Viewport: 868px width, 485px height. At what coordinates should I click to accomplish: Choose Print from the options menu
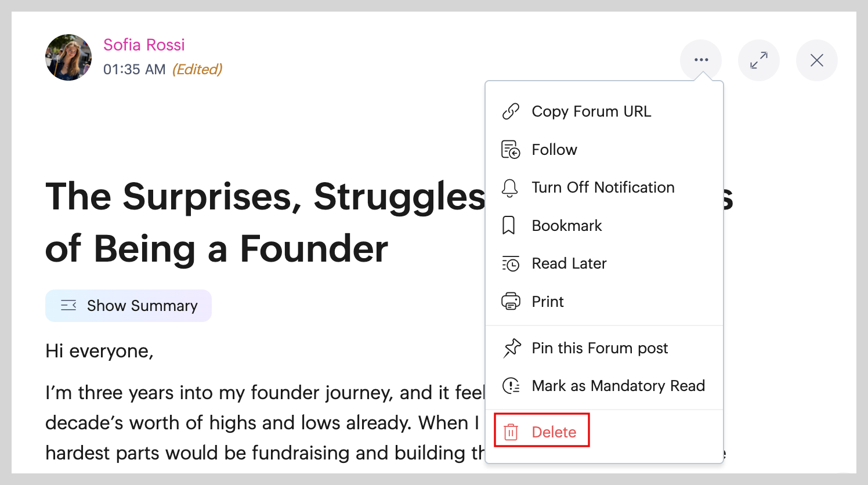(x=547, y=302)
